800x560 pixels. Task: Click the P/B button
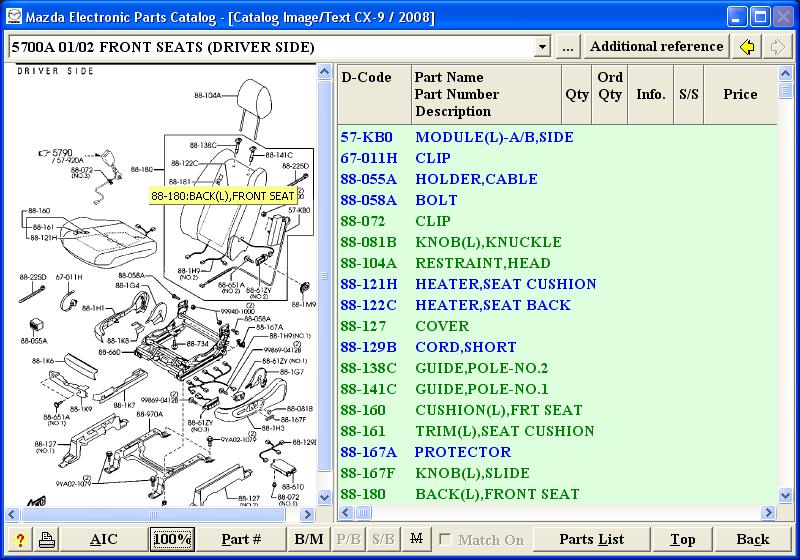[348, 539]
